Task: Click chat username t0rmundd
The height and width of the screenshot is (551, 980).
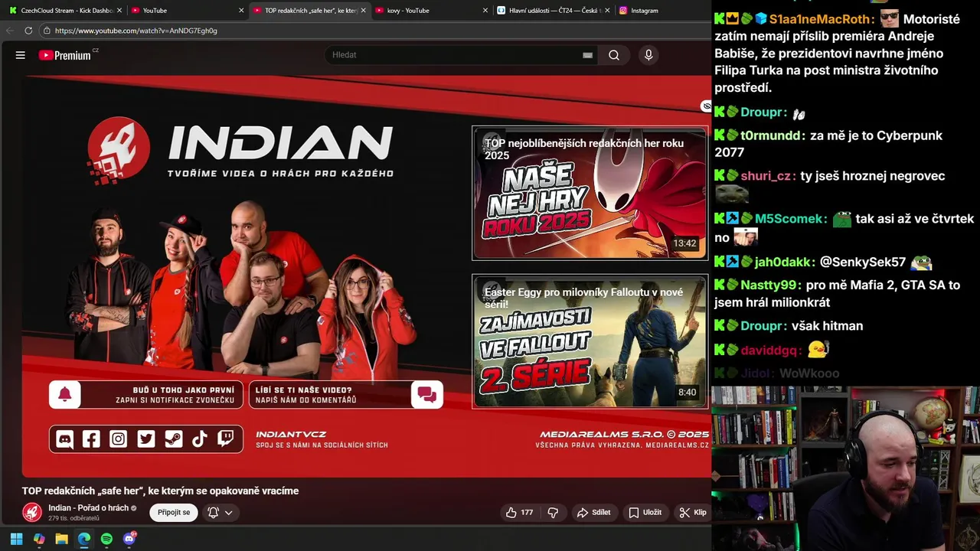Action: pyautogui.click(x=770, y=135)
